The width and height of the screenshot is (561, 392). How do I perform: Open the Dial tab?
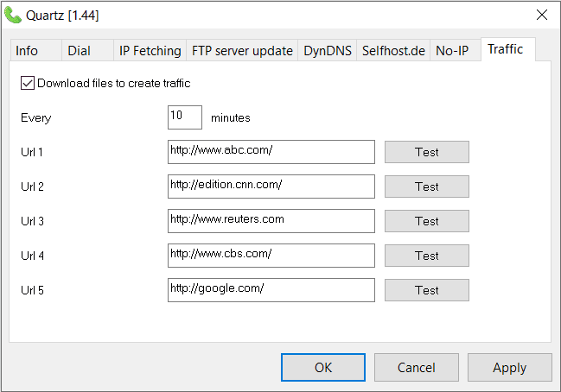[x=79, y=51]
